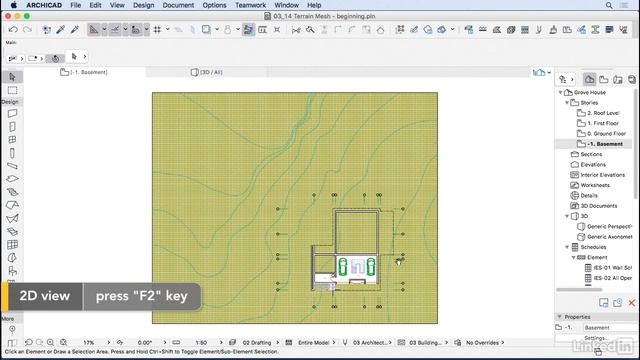Screen dimensions: 640x360
Task: Click the Trim scissors icon
Action: 296,29
